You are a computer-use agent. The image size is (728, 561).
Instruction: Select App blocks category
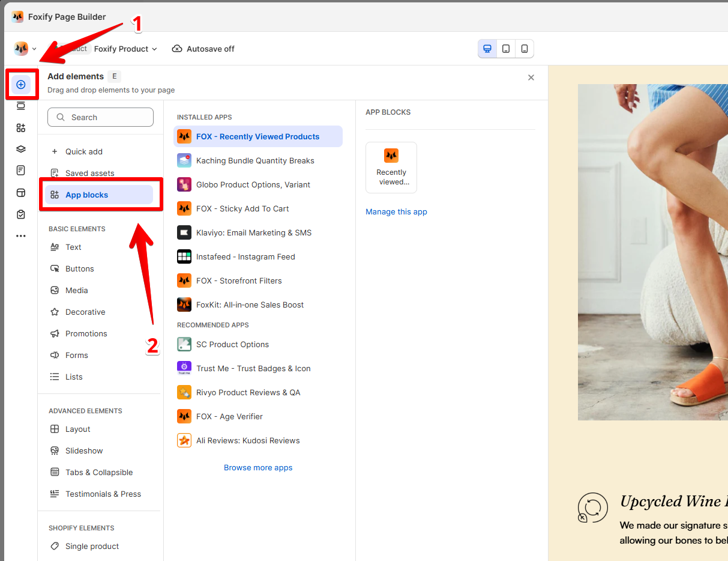[x=99, y=195]
